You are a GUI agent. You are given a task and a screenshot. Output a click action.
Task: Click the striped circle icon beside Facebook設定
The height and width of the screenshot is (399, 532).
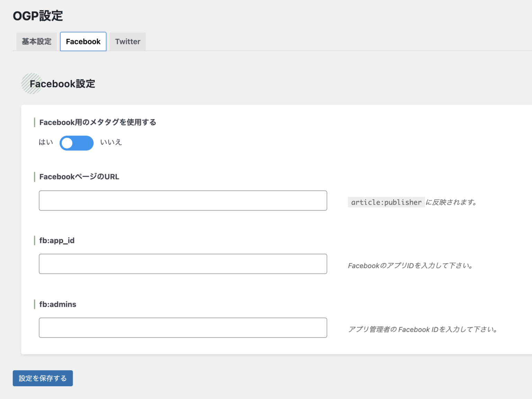click(x=32, y=83)
